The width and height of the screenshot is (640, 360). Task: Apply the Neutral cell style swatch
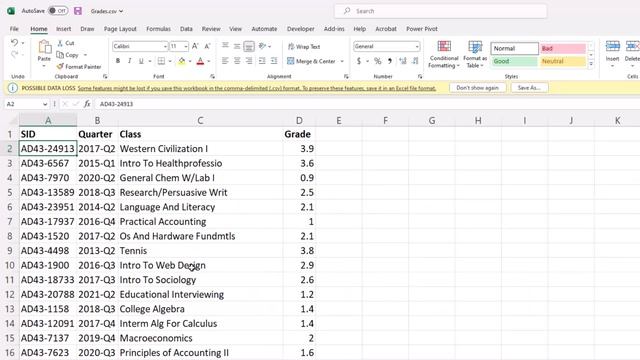pyautogui.click(x=563, y=61)
